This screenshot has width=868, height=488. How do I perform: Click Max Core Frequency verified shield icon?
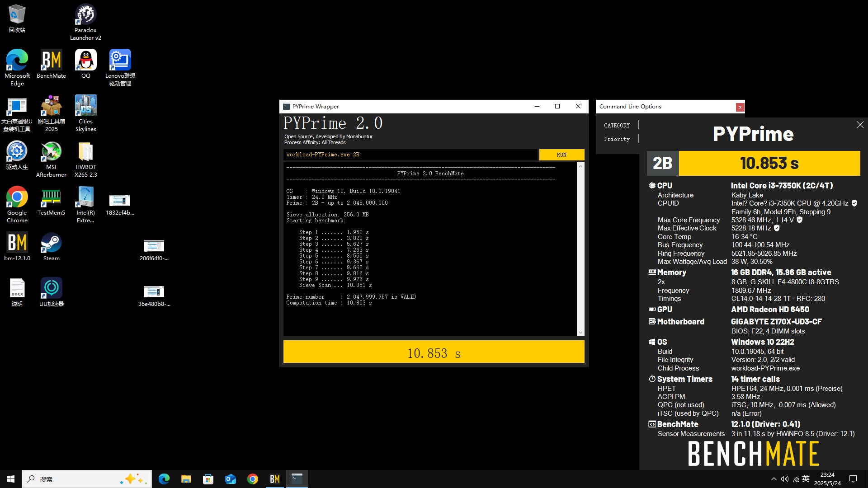[x=799, y=220]
